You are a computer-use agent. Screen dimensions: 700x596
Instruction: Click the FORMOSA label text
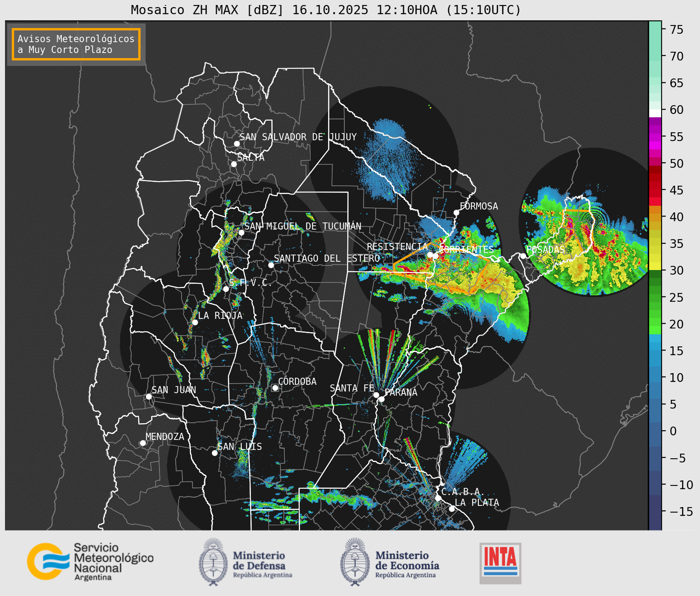479,206
